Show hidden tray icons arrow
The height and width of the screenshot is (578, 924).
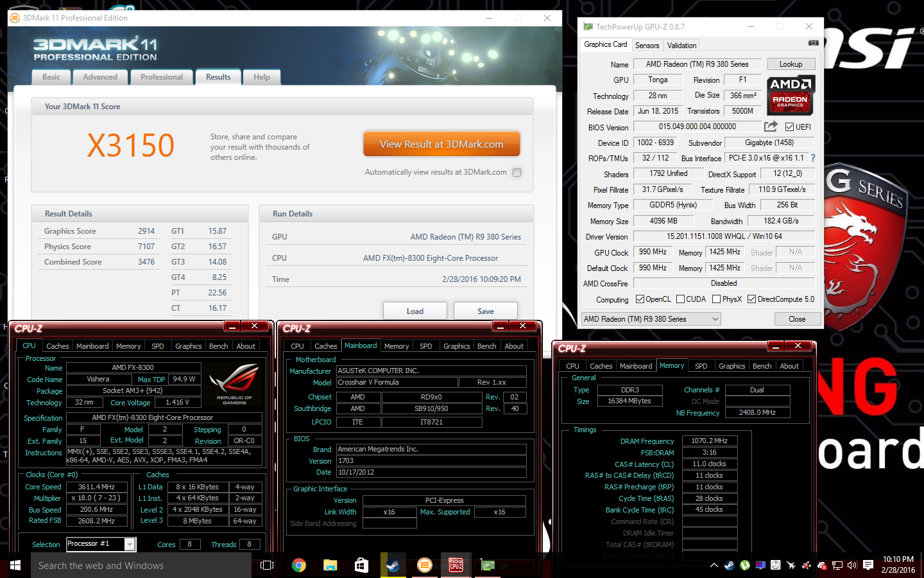(714, 566)
